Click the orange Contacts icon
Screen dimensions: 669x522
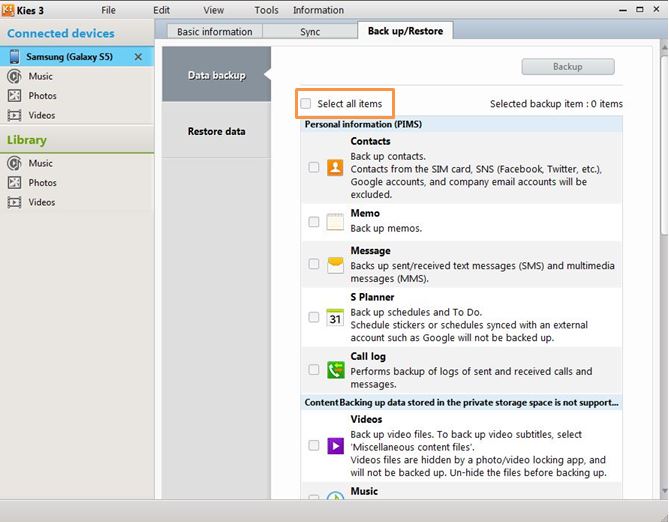(335, 167)
